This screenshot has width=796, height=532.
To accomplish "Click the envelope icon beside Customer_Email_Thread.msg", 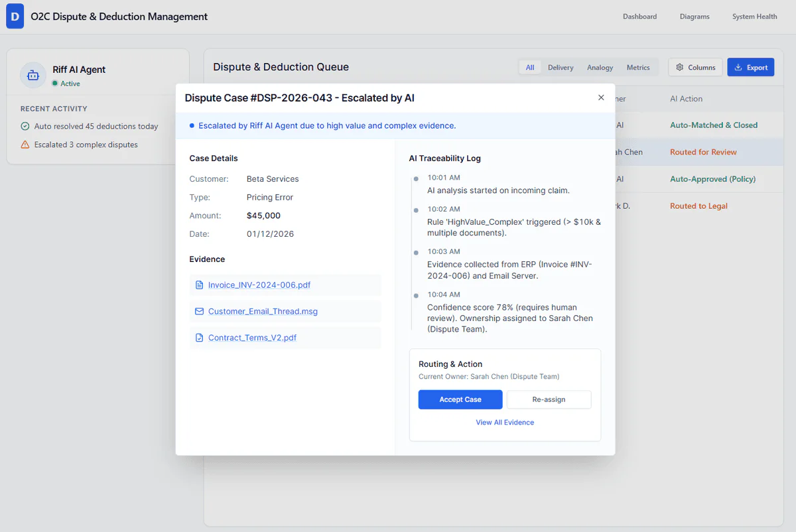I will click(x=199, y=311).
